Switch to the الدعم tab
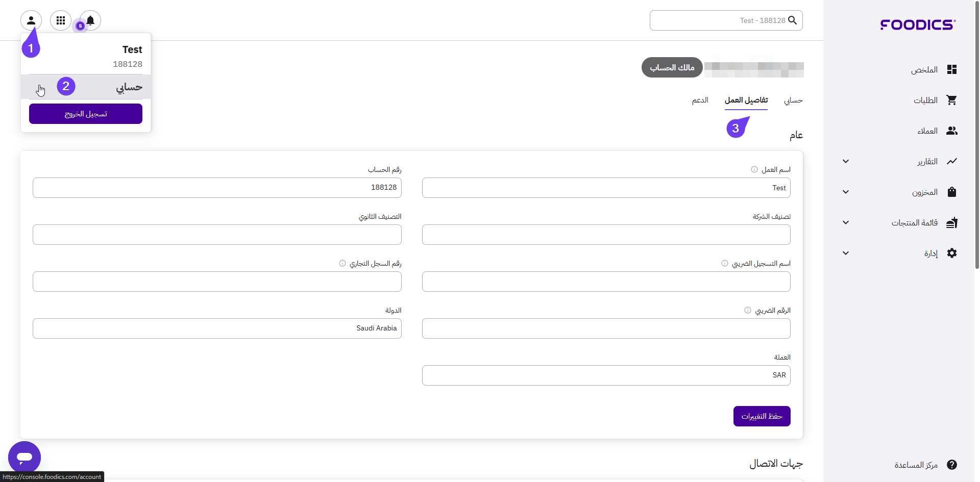The width and height of the screenshot is (980, 482). [700, 100]
